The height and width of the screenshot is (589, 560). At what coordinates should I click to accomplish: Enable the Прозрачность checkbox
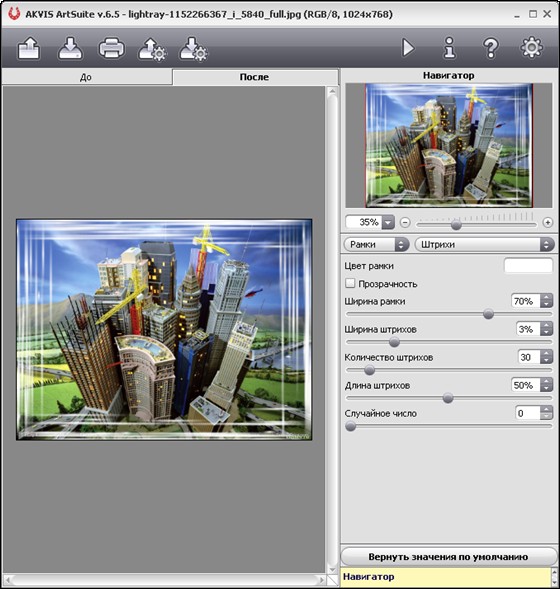350,283
